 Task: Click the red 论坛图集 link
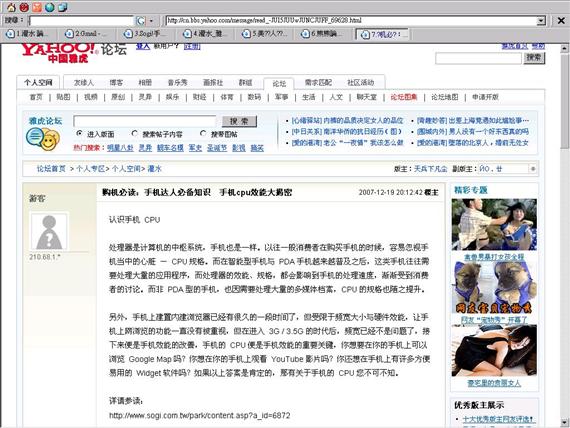[404, 97]
